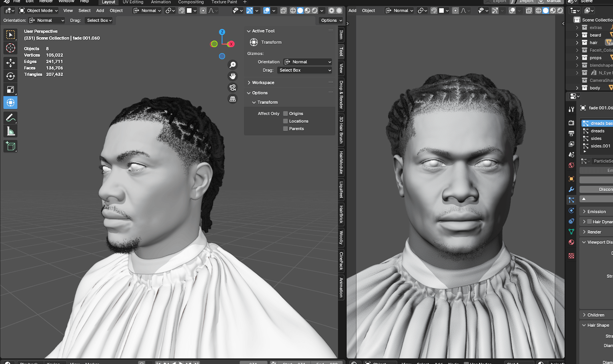This screenshot has height=364, width=613.
Task: Open the Render properties tab (camera icon)
Action: (x=571, y=123)
